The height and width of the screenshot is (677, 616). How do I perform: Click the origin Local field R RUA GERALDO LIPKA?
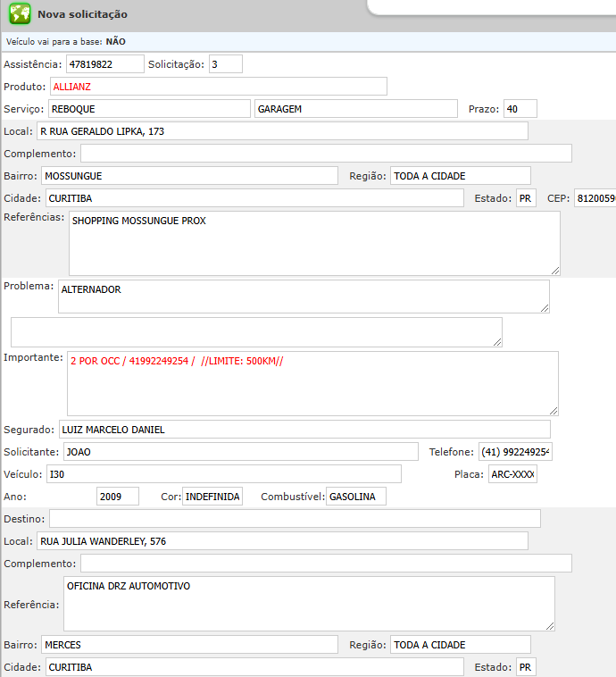point(282,131)
